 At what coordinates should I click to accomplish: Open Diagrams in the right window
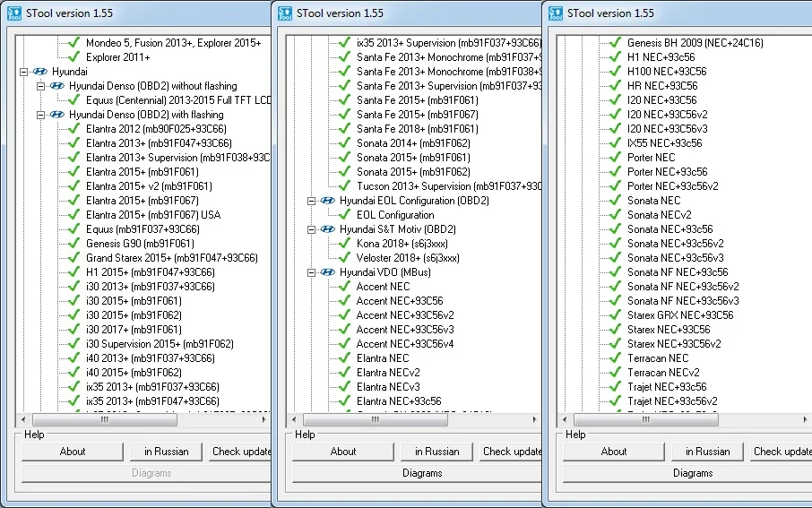pos(687,473)
